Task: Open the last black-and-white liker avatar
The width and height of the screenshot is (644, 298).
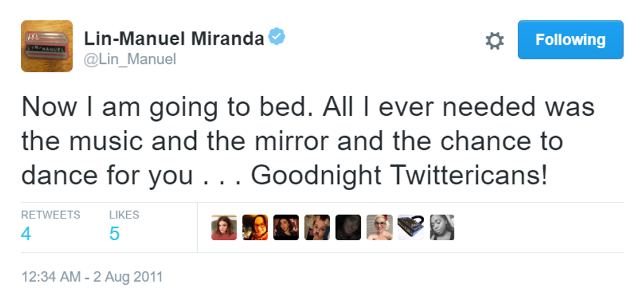Action: 442,228
